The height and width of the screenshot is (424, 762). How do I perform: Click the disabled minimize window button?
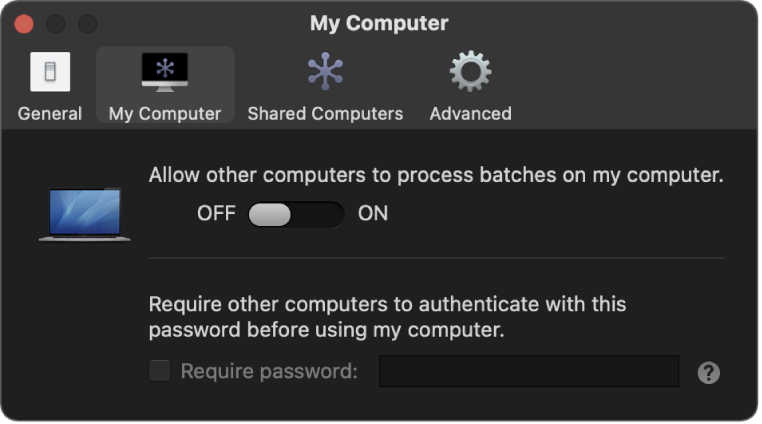pyautogui.click(x=56, y=23)
